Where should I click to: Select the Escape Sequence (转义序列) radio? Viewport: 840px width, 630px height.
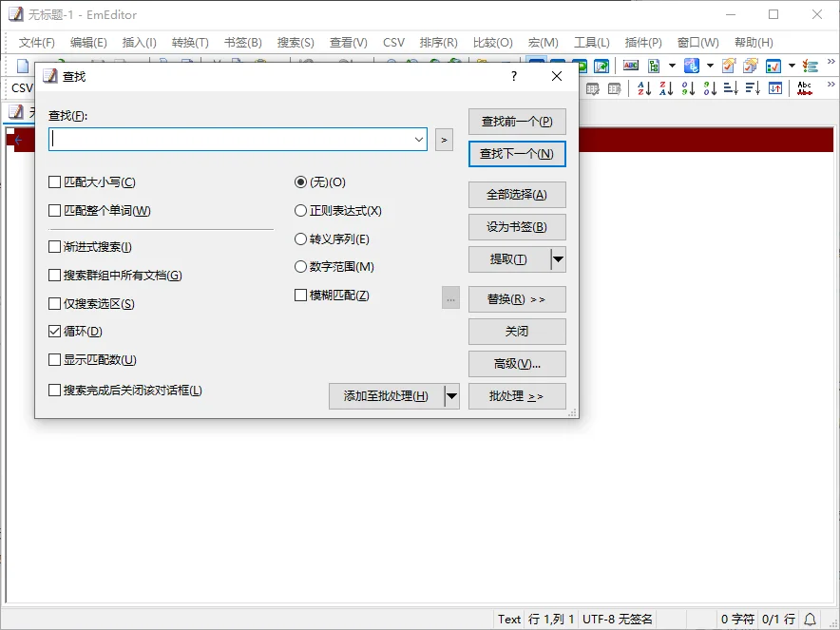coord(300,239)
